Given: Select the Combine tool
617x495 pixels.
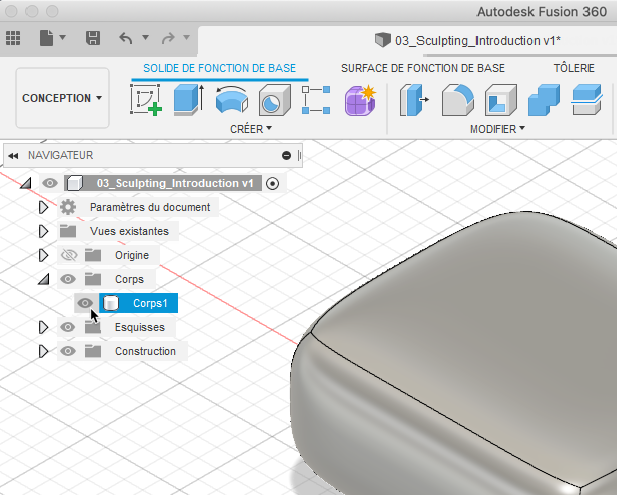Looking at the screenshot, I should [544, 100].
